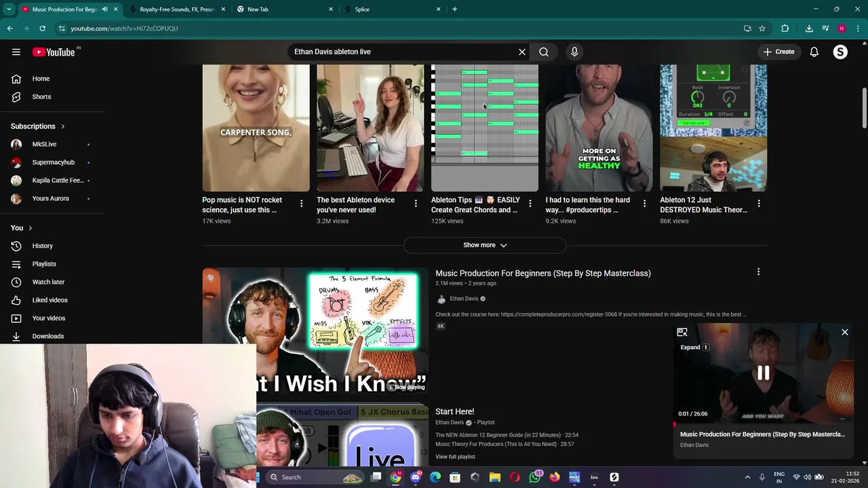Open the notifications bell
This screenshot has width=868, height=488.
click(814, 52)
